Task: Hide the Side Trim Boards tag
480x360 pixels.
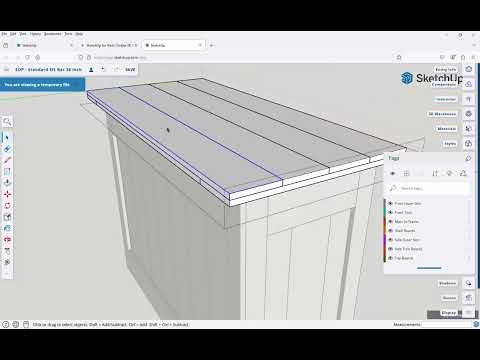Action: click(x=390, y=249)
